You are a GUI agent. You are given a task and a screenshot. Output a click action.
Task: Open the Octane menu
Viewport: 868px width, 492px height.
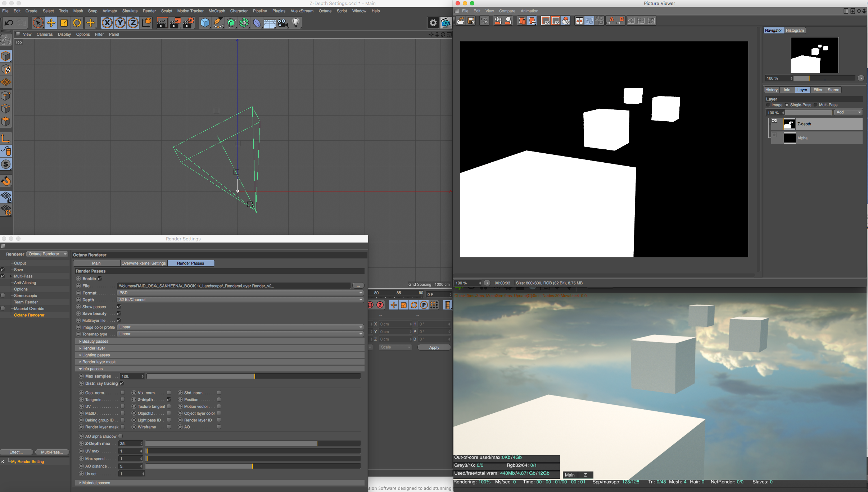325,11
